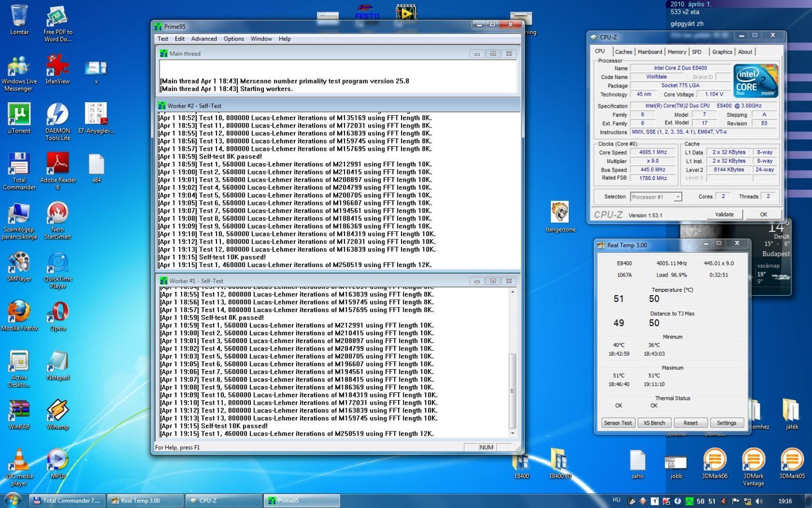Click the HU language indicator
Screen dimensions: 812x508
tap(616, 500)
